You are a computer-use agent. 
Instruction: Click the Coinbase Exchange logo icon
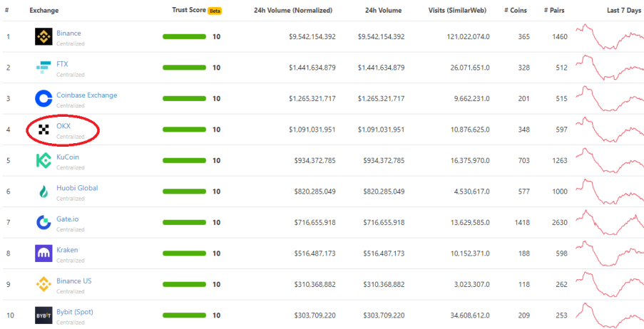[x=44, y=98]
